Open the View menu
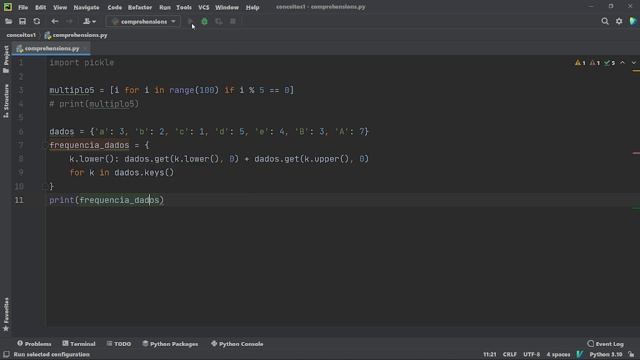The width and height of the screenshot is (640, 360). click(x=60, y=7)
